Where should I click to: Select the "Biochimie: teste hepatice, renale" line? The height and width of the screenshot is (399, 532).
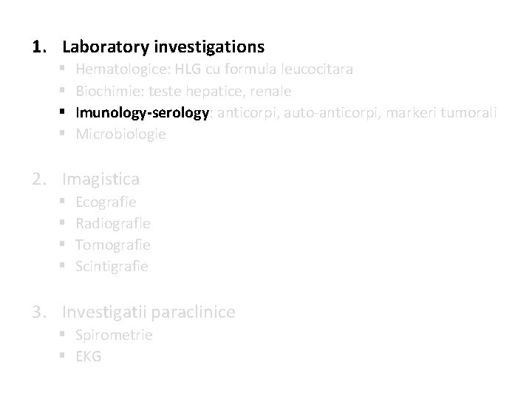[x=183, y=91]
